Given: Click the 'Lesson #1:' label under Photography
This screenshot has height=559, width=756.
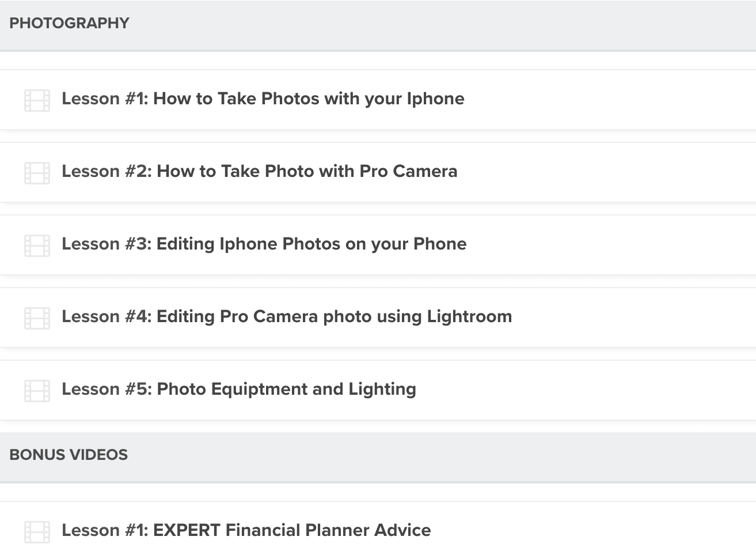Looking at the screenshot, I should 105,99.
